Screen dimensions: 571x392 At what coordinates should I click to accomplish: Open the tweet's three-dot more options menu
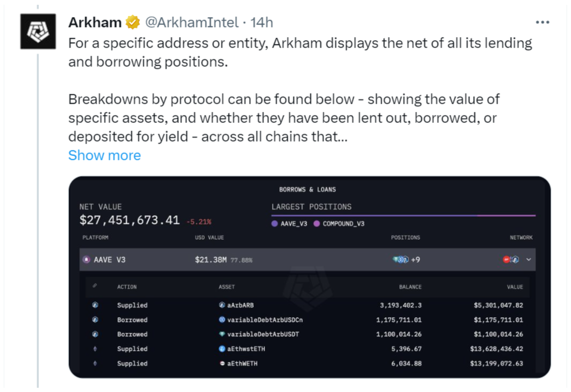542,22
